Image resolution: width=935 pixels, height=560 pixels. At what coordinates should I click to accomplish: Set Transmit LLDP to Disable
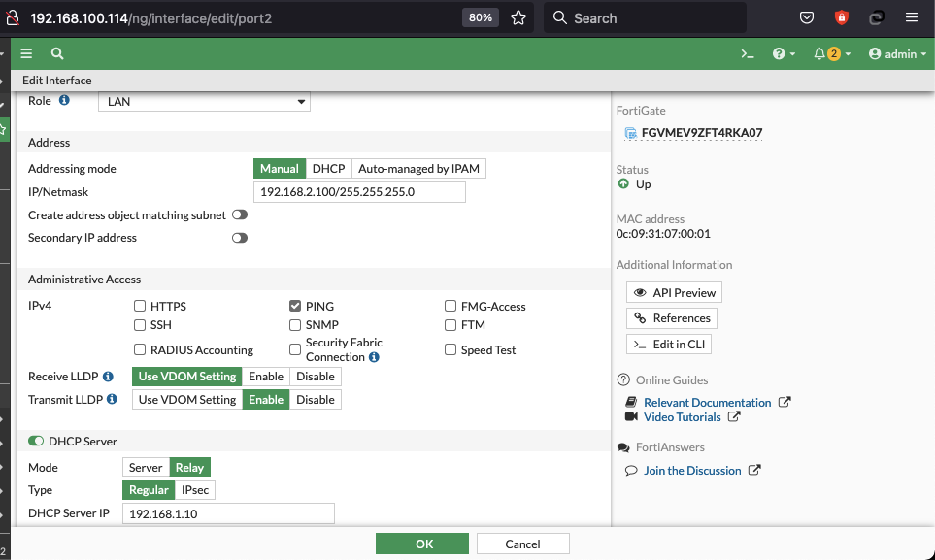pos(316,400)
